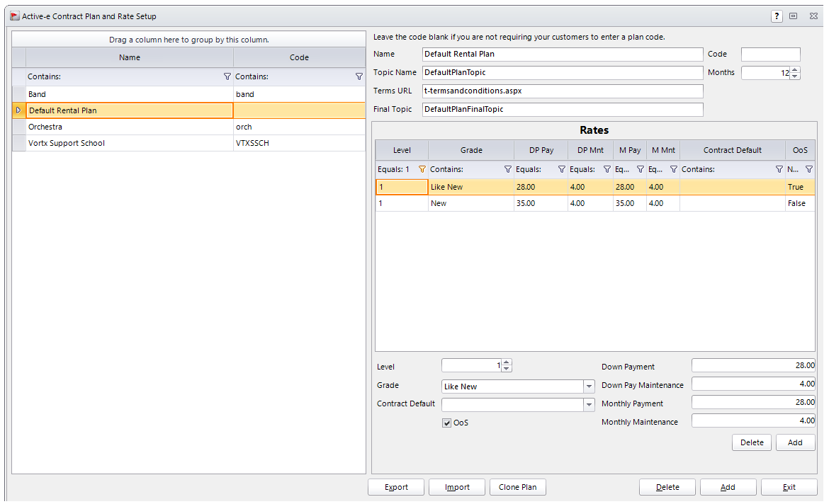Viewport: 829px width, 504px height.
Task: Select the Orchestra plan row
Action: pos(188,127)
